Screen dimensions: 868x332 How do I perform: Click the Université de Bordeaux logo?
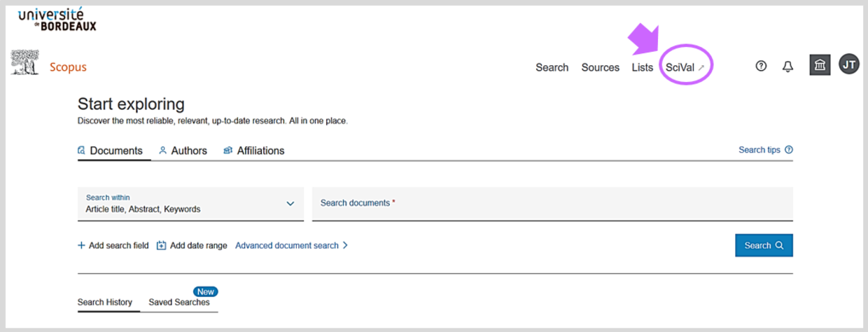57,20
